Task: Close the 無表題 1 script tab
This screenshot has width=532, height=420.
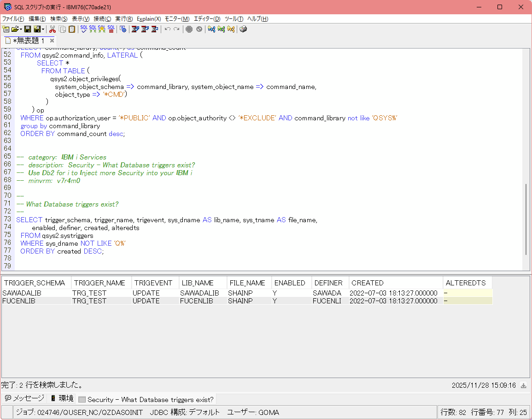Action: [x=52, y=41]
